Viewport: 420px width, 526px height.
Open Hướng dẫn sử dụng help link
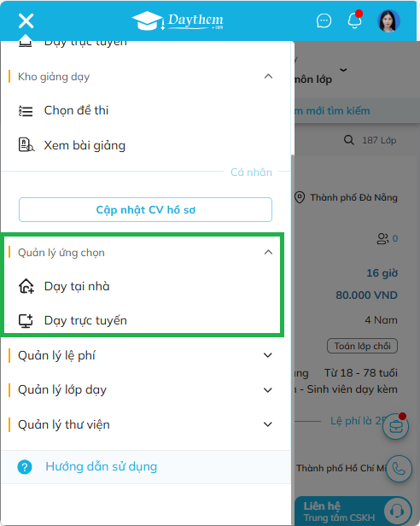102,466
